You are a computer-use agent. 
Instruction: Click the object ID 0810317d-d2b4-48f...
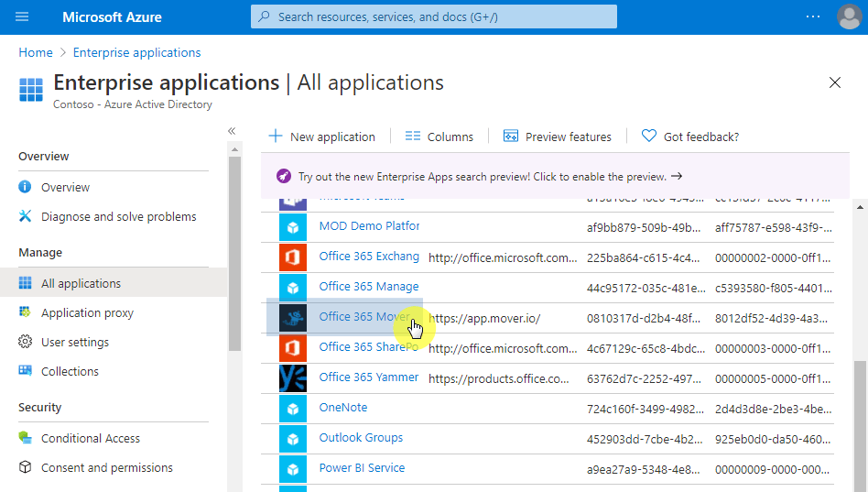coord(644,318)
